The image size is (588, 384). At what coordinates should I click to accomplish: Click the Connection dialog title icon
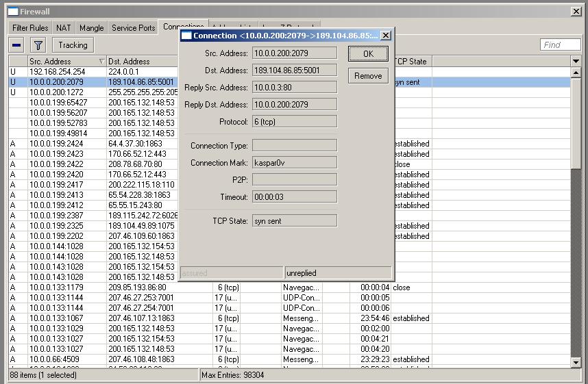[x=186, y=35]
